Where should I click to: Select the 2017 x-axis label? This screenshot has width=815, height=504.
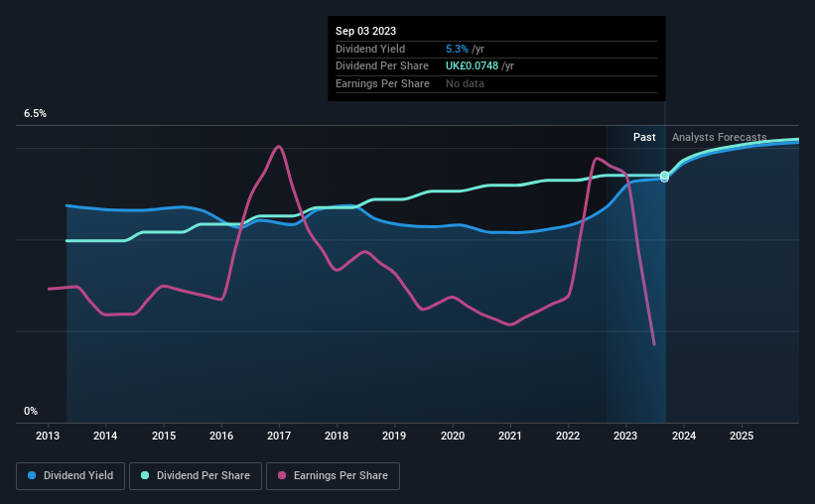tap(279, 436)
